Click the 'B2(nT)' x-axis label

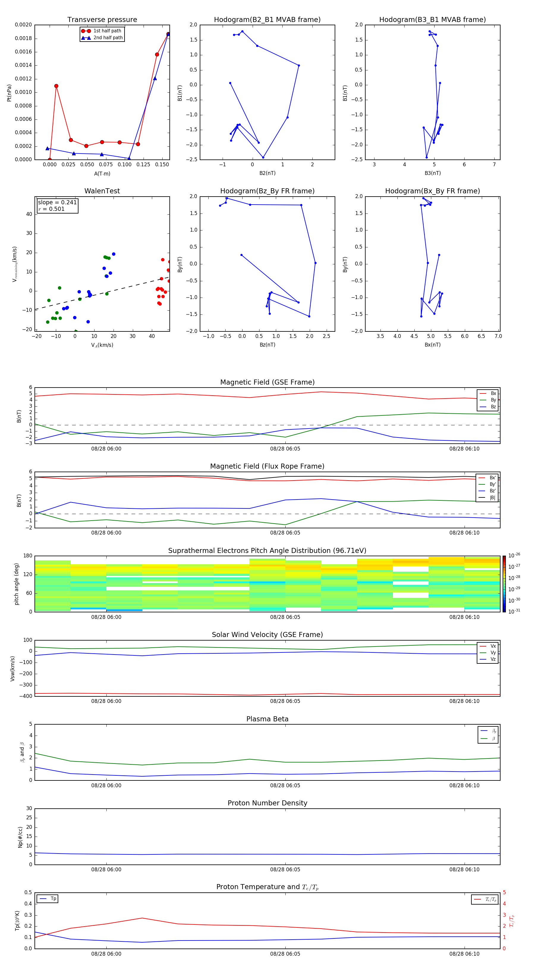click(267, 173)
